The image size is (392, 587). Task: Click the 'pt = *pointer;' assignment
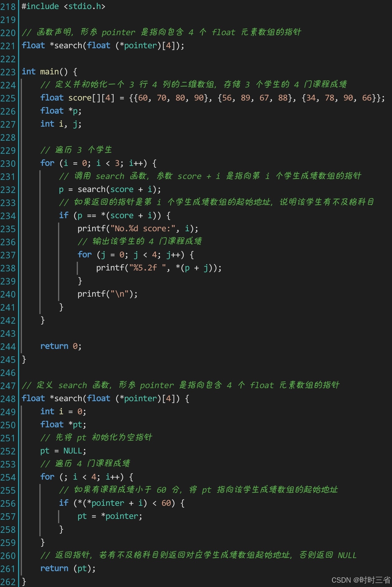click(x=110, y=516)
